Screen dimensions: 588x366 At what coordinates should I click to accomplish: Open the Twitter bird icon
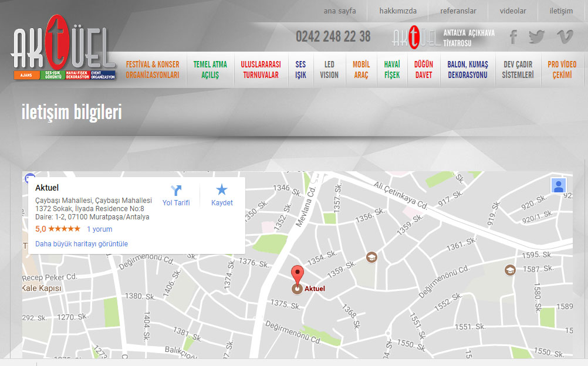pos(536,37)
